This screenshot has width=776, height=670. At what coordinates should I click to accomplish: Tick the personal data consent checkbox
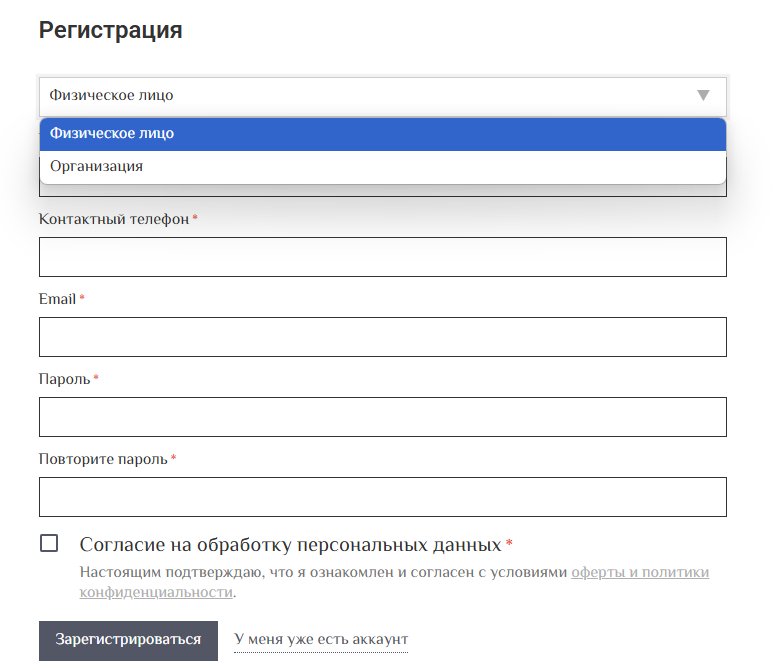49,543
